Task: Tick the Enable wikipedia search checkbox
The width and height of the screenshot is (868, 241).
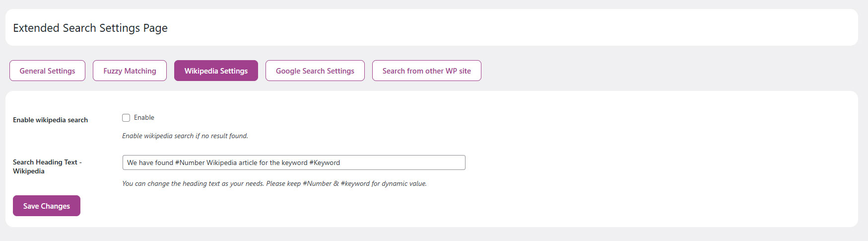Action: [126, 118]
